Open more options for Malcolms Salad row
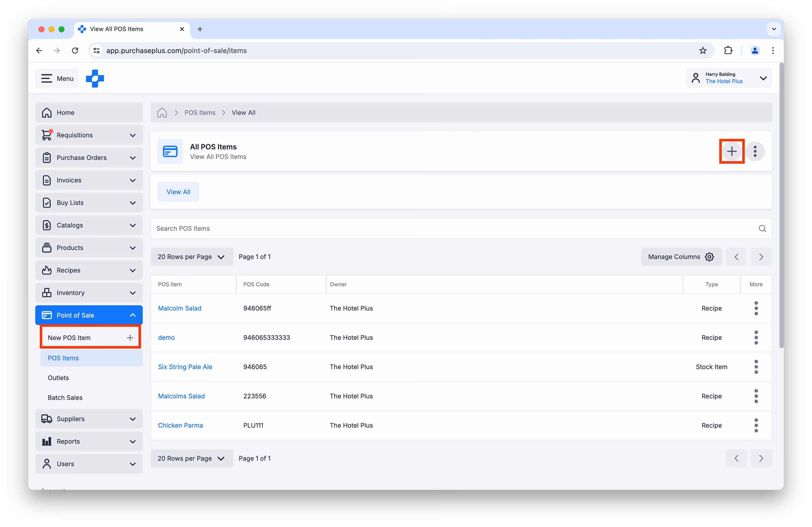Image resolution: width=812 pixels, height=527 pixels. [x=756, y=396]
